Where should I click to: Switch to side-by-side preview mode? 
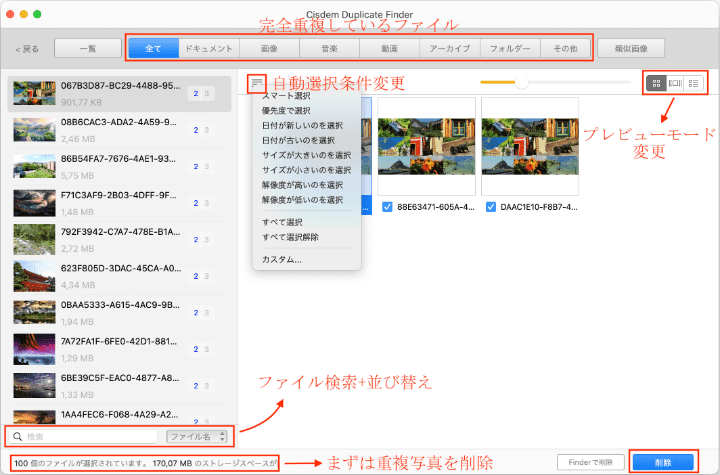[675, 84]
